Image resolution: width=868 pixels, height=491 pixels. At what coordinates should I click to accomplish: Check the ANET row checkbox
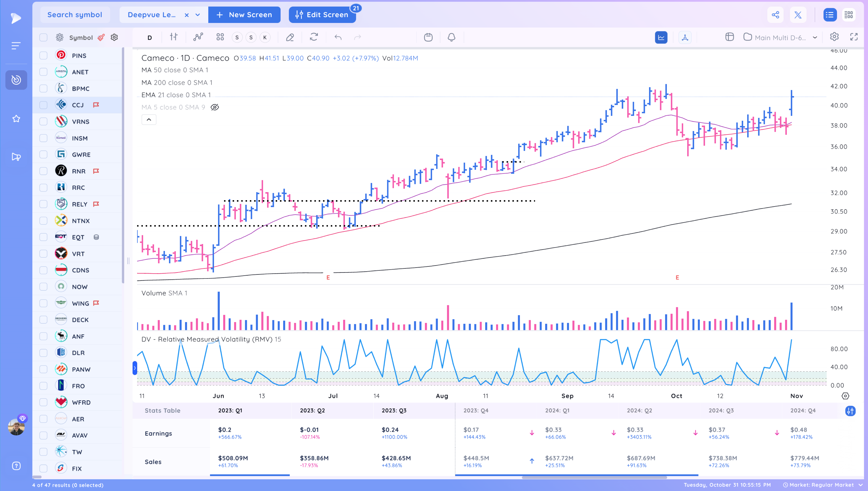pyautogui.click(x=44, y=72)
